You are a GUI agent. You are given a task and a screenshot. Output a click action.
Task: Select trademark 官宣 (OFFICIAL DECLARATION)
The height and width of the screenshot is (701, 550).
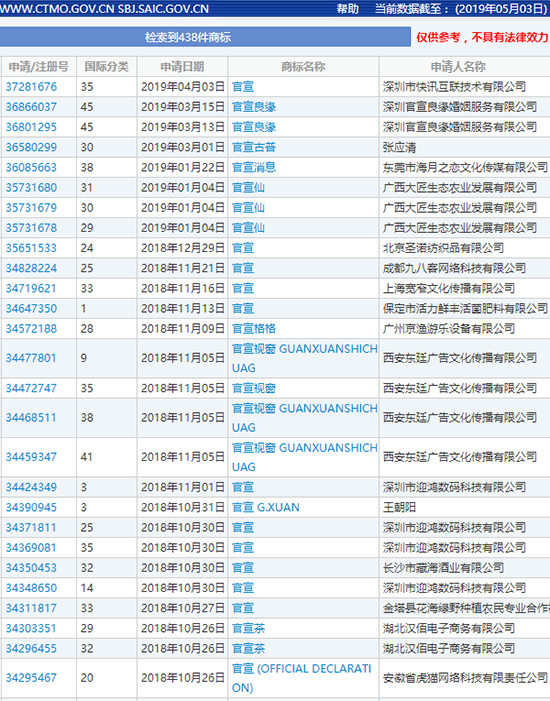(x=302, y=678)
